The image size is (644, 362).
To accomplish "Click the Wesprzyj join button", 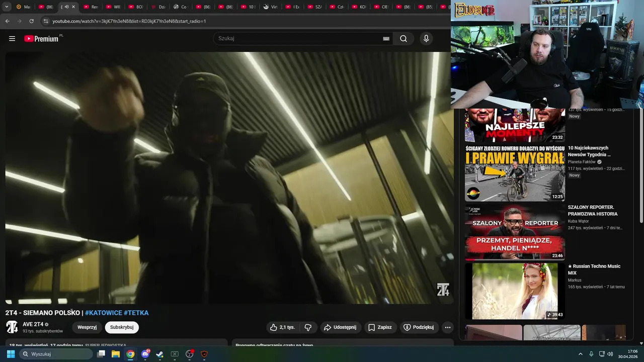I will coord(87,327).
